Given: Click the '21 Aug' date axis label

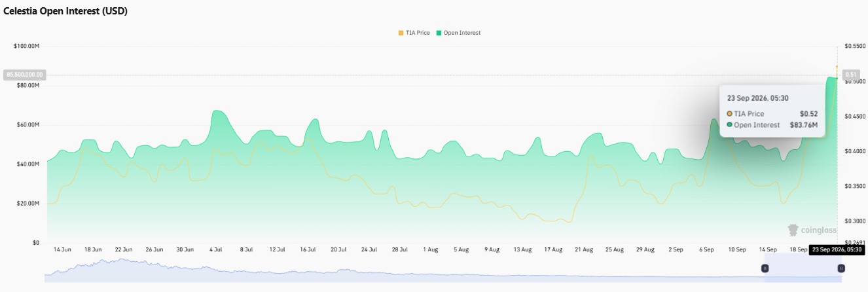Looking at the screenshot, I should [x=584, y=249].
